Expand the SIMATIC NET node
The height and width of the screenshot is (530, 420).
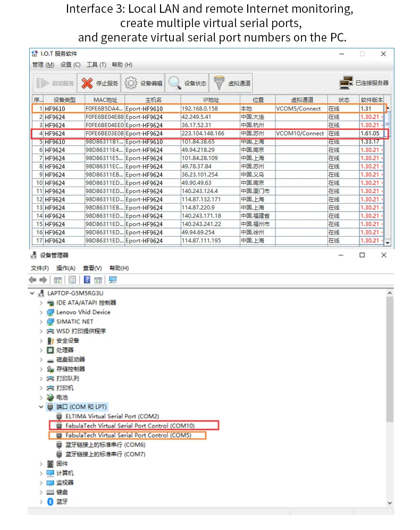point(41,322)
